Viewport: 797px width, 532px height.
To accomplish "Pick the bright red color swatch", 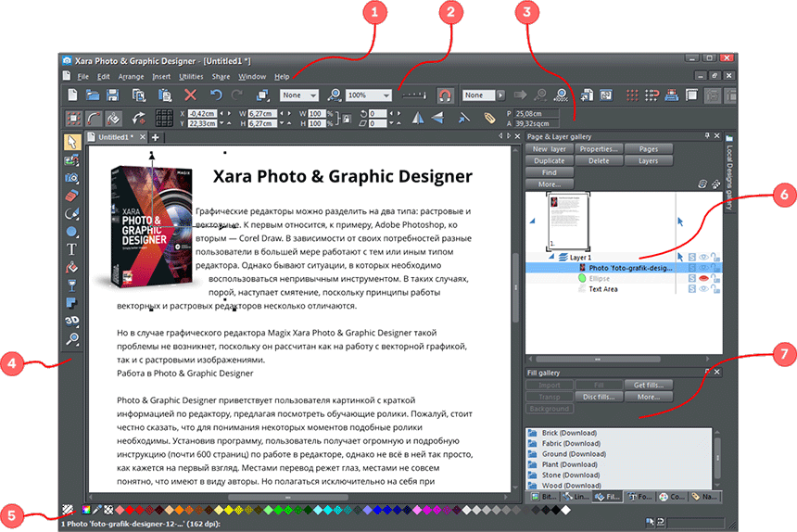I will click(x=130, y=510).
